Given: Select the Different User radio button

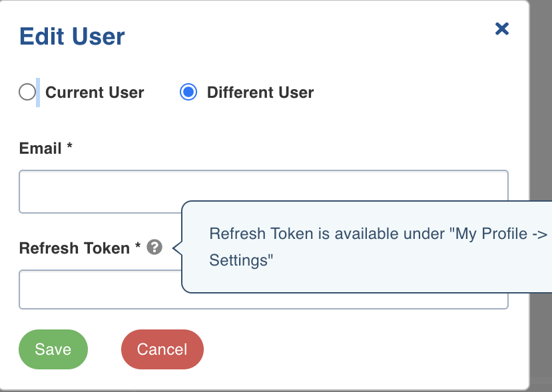Looking at the screenshot, I should point(188,93).
